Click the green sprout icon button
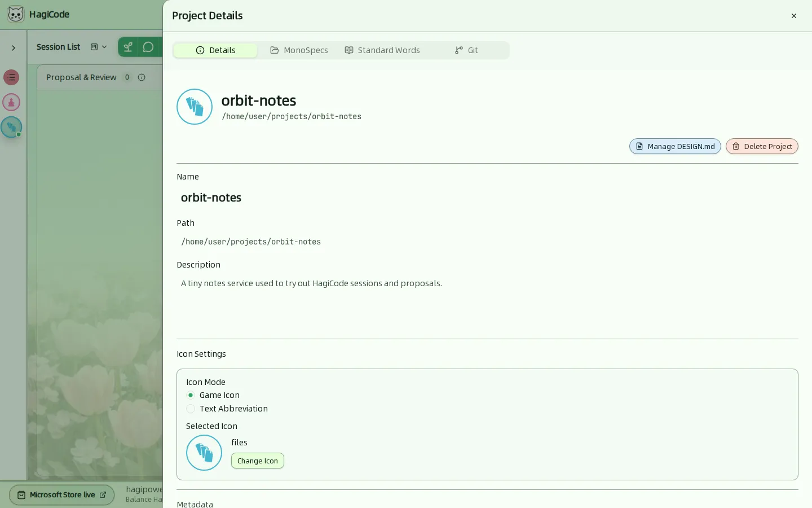812x508 pixels. [x=128, y=47]
